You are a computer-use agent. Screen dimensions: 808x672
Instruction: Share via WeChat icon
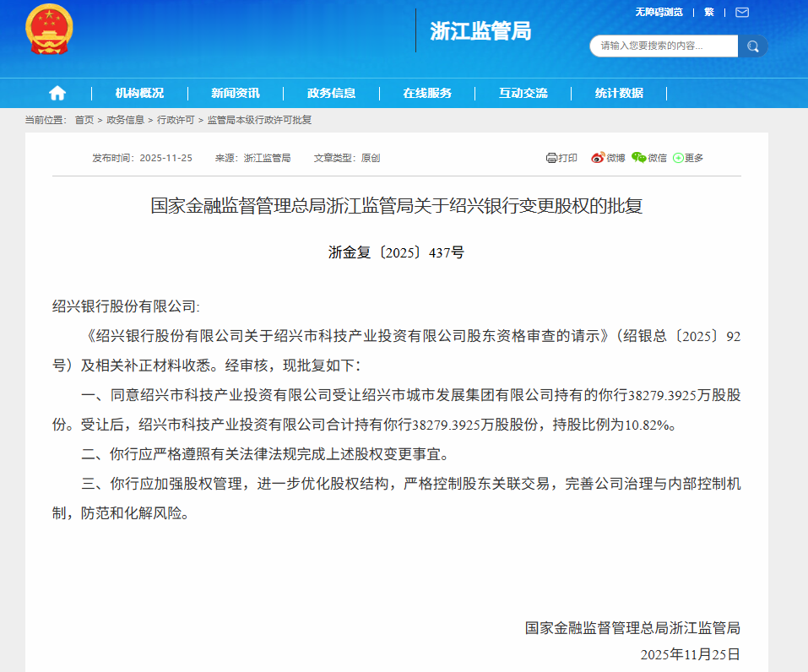pos(639,158)
